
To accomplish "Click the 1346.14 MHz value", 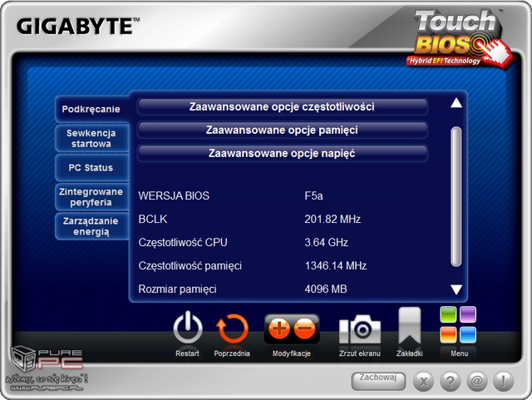I will [336, 265].
